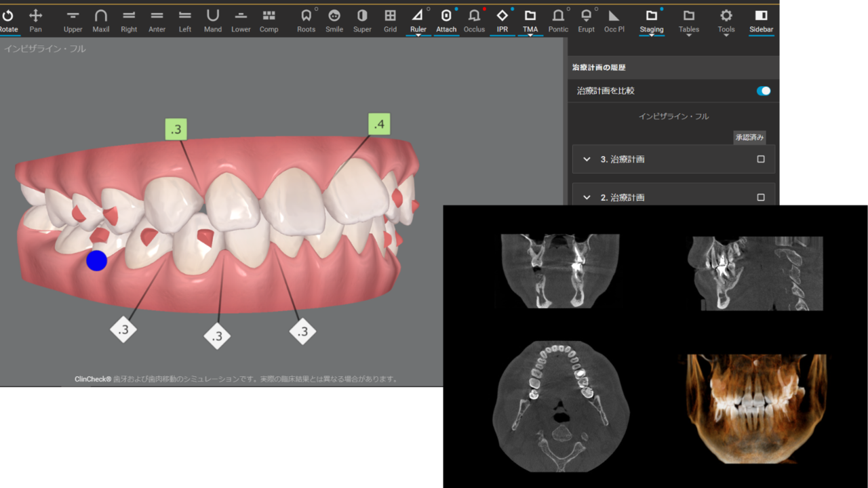The width and height of the screenshot is (868, 488).
Task: Expand the 2. 治療計画 chevron
Action: pos(587,197)
